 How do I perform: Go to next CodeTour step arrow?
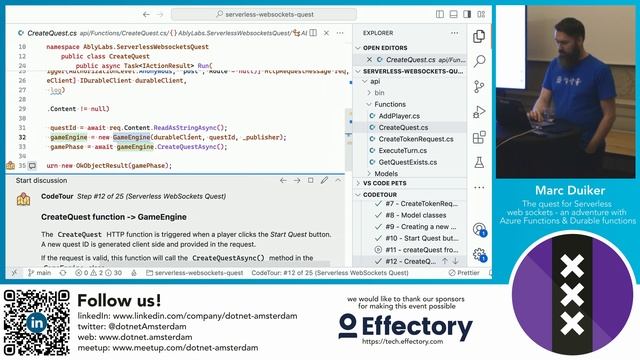tap(297, 180)
